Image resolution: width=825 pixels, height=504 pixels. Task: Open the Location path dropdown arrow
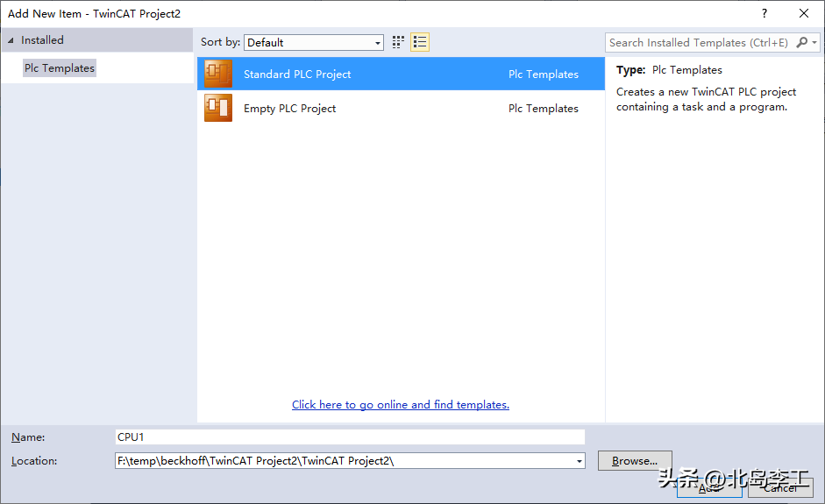click(x=579, y=461)
